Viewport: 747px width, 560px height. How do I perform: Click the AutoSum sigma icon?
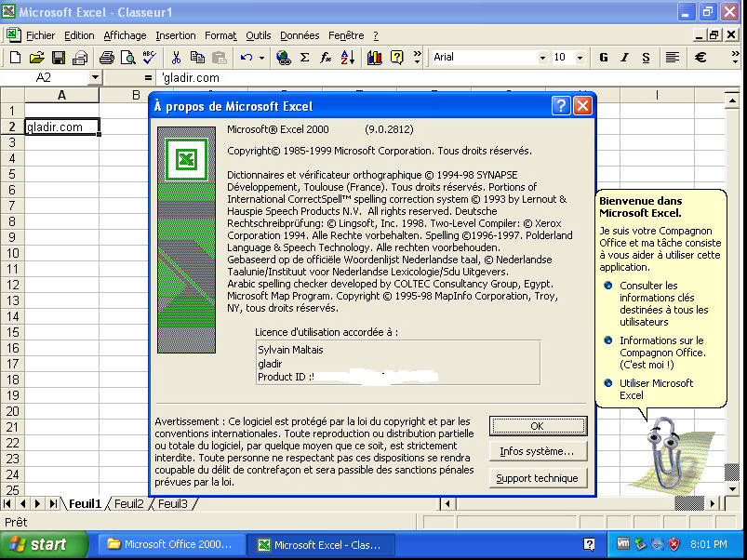pos(304,58)
